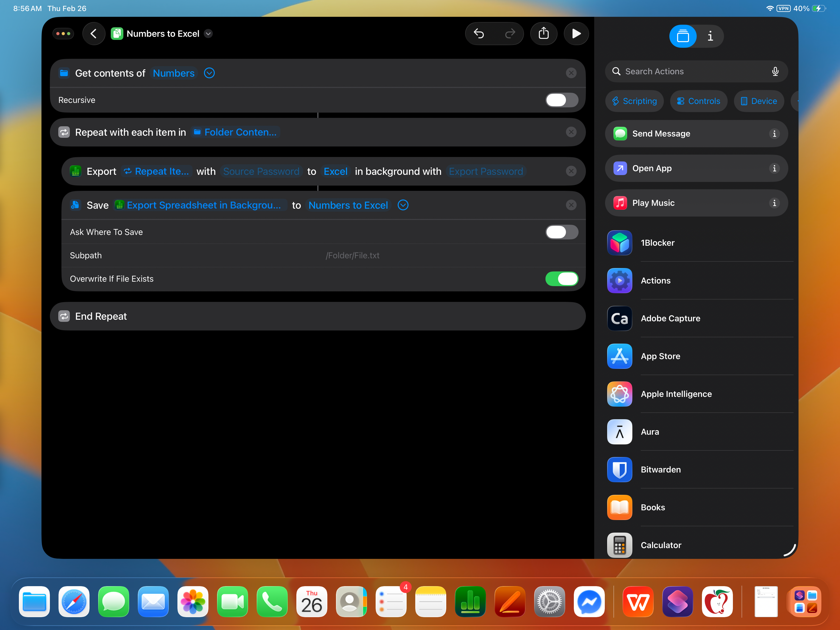
Task: Open FaceTime from the dock
Action: [x=232, y=602]
